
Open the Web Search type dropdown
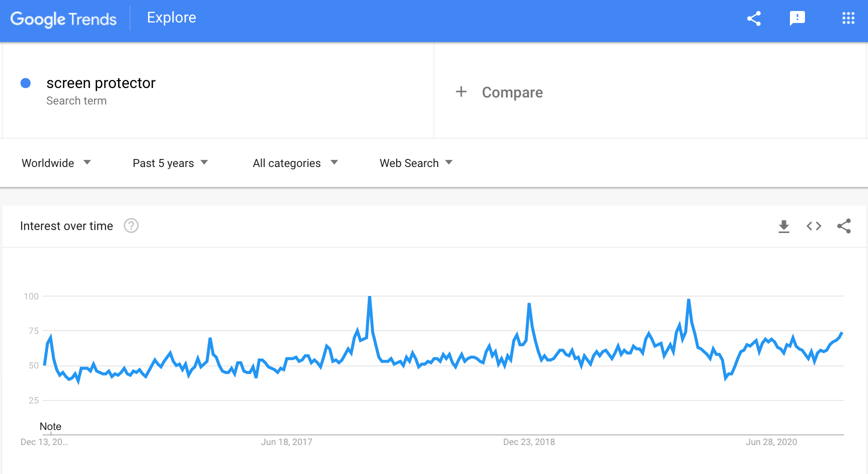point(416,163)
